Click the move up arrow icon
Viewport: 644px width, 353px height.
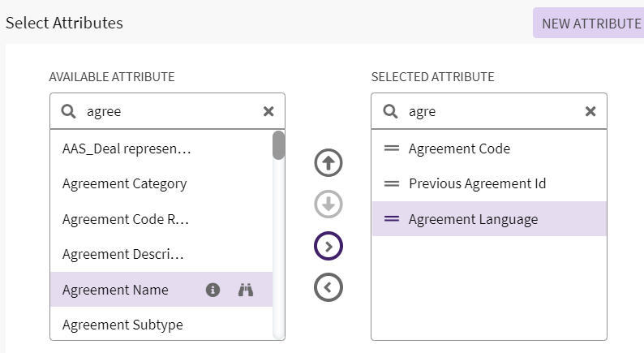click(328, 163)
